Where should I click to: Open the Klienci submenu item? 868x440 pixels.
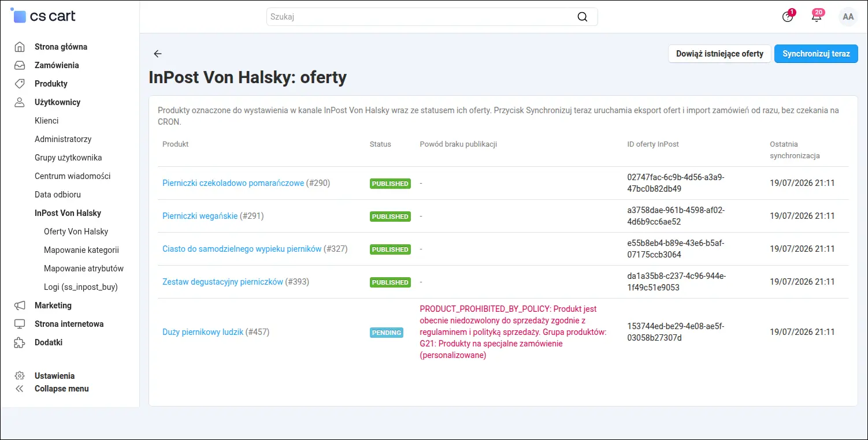click(x=46, y=121)
